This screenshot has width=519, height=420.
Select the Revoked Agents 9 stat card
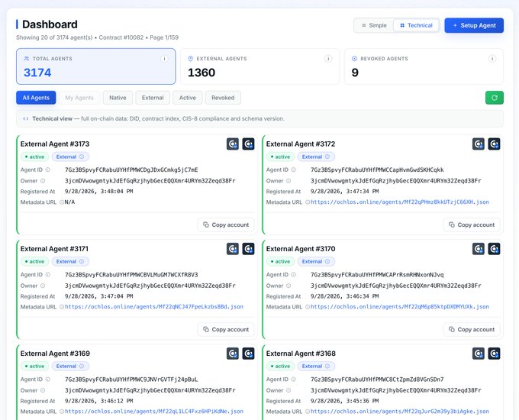(x=424, y=66)
